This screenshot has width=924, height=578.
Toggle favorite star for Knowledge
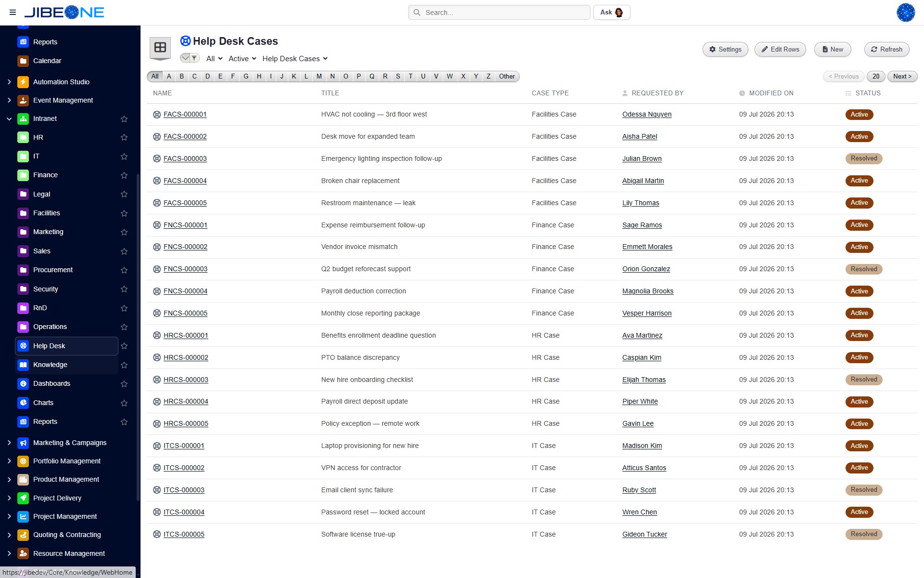[x=124, y=365]
